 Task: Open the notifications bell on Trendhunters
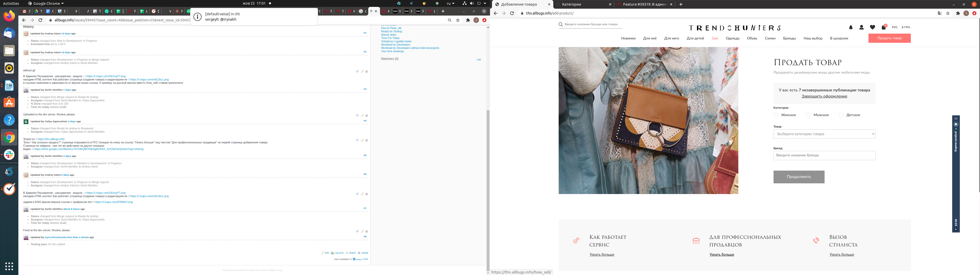[851, 27]
